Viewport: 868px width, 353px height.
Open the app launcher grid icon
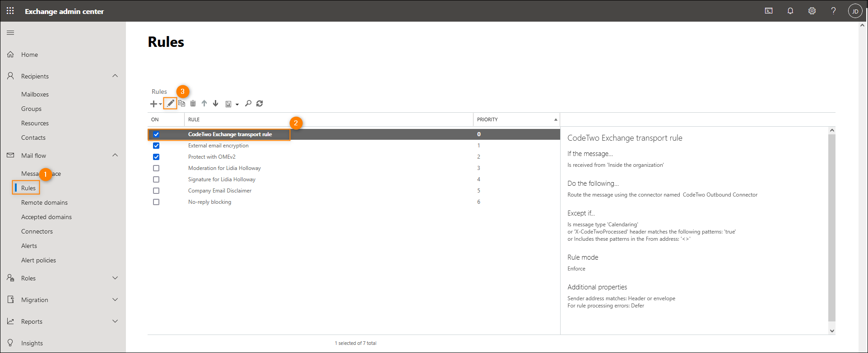[10, 11]
